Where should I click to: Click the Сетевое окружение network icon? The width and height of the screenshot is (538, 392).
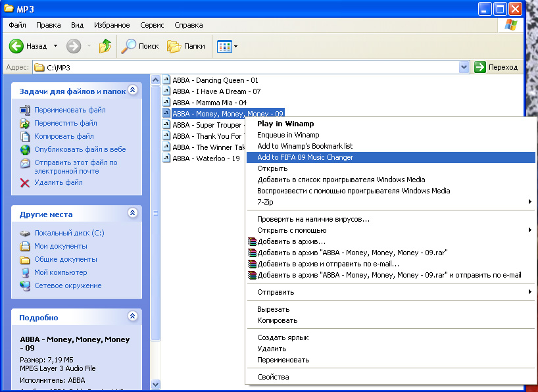click(25, 285)
